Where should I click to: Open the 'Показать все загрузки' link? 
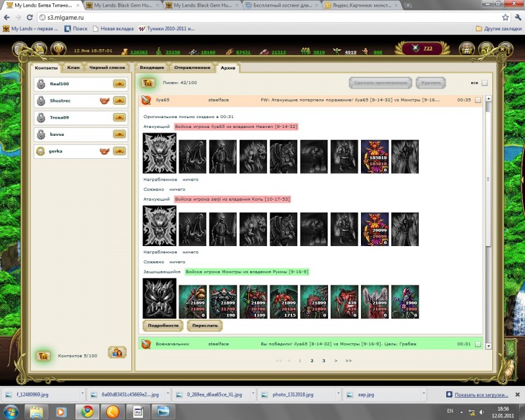point(481,395)
